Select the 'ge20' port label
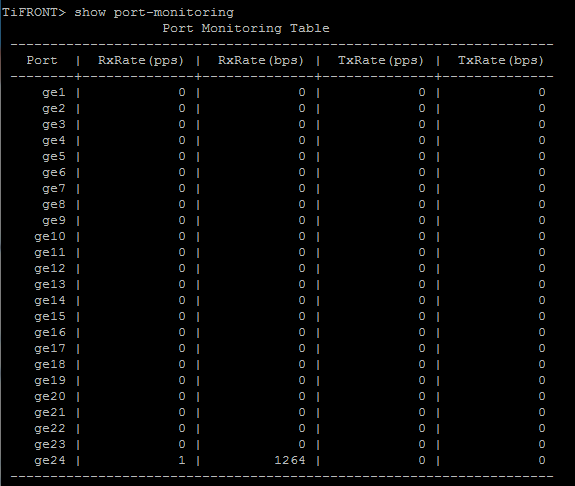The width and height of the screenshot is (575, 486). (50, 397)
